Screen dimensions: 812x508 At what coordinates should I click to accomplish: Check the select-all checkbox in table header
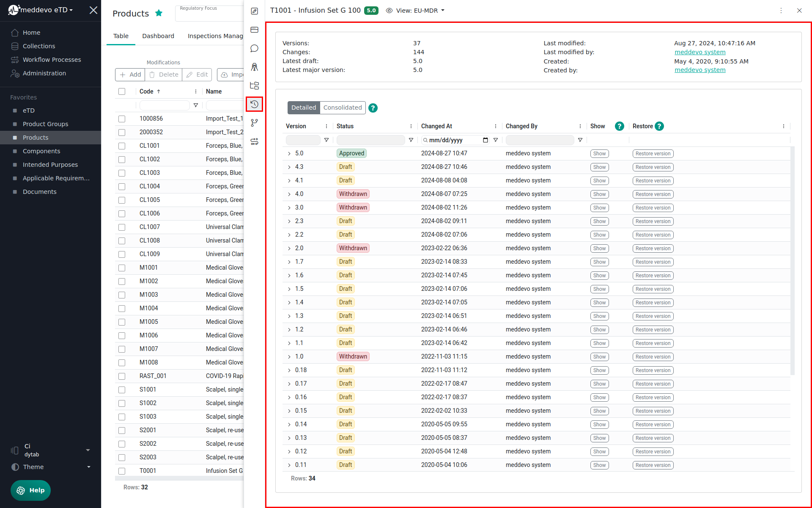click(122, 91)
